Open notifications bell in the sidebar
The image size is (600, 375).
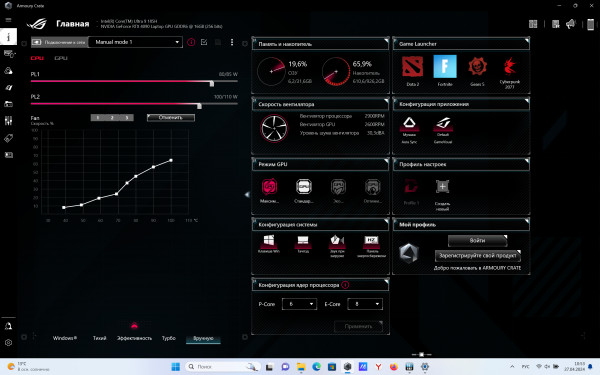coord(8,326)
